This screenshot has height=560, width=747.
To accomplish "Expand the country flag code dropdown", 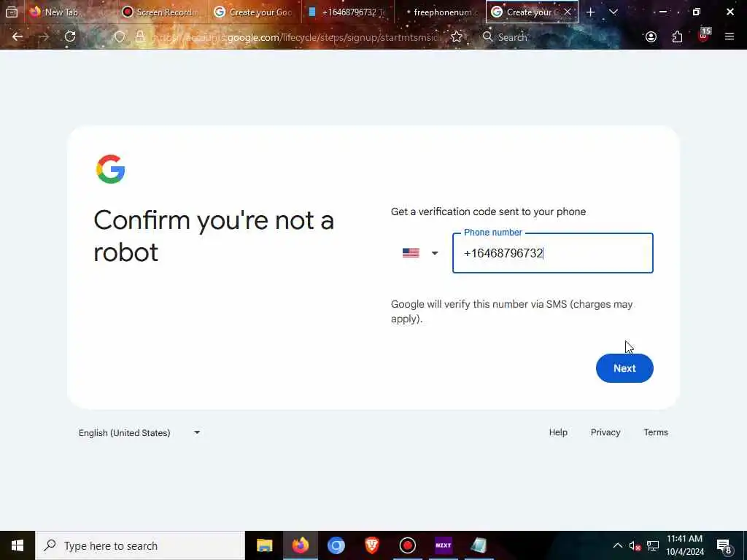I will pyautogui.click(x=419, y=253).
